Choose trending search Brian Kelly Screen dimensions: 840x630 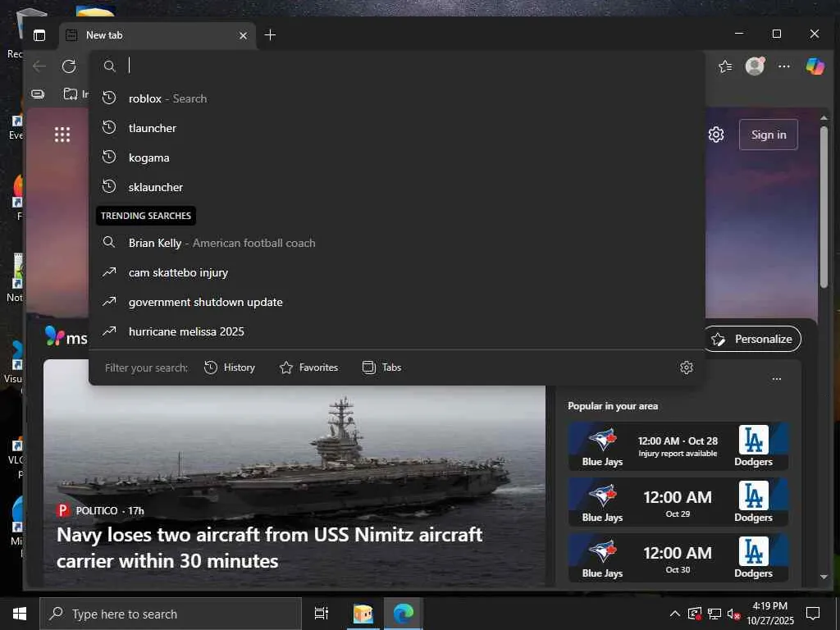[x=396, y=243]
